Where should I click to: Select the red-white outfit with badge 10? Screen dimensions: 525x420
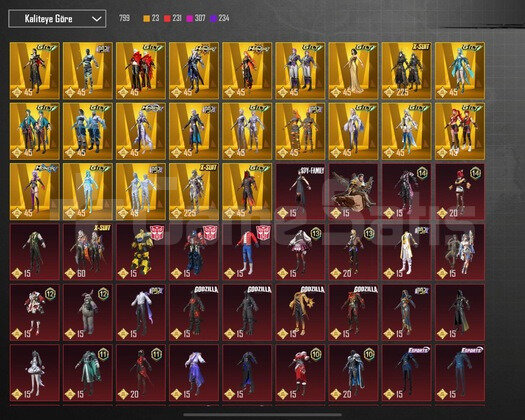(300, 373)
